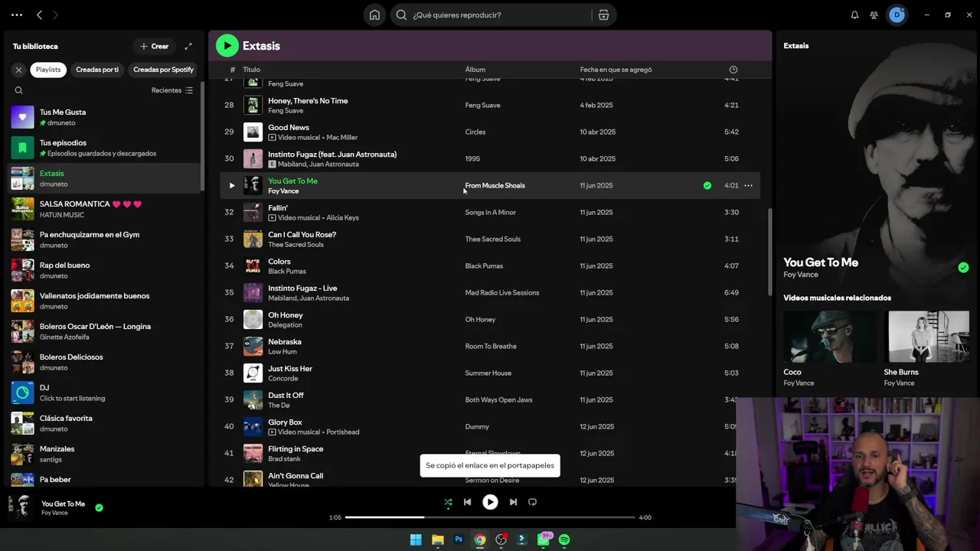Select the track 'Just Kiss Her'
Viewport: 980px width, 551px height.
[x=289, y=368]
